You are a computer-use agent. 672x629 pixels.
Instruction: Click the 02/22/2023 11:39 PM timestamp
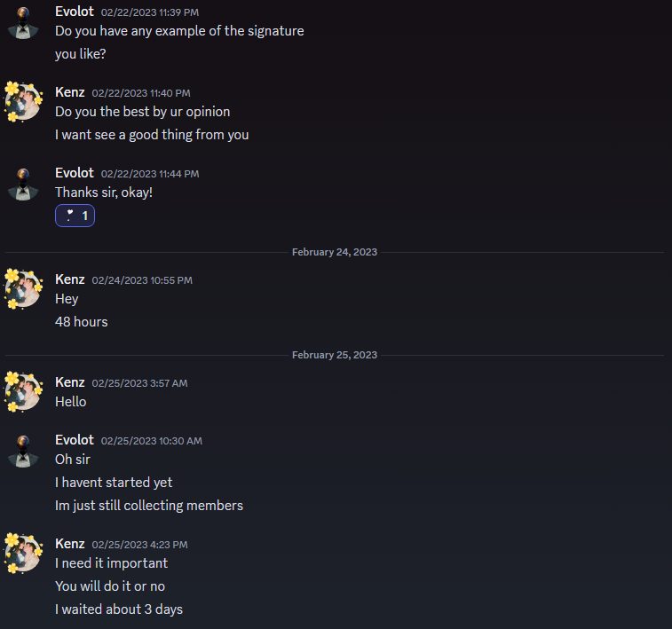150,12
